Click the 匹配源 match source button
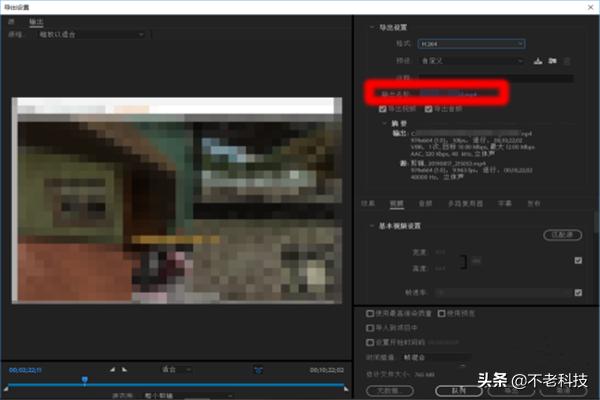 [562, 235]
